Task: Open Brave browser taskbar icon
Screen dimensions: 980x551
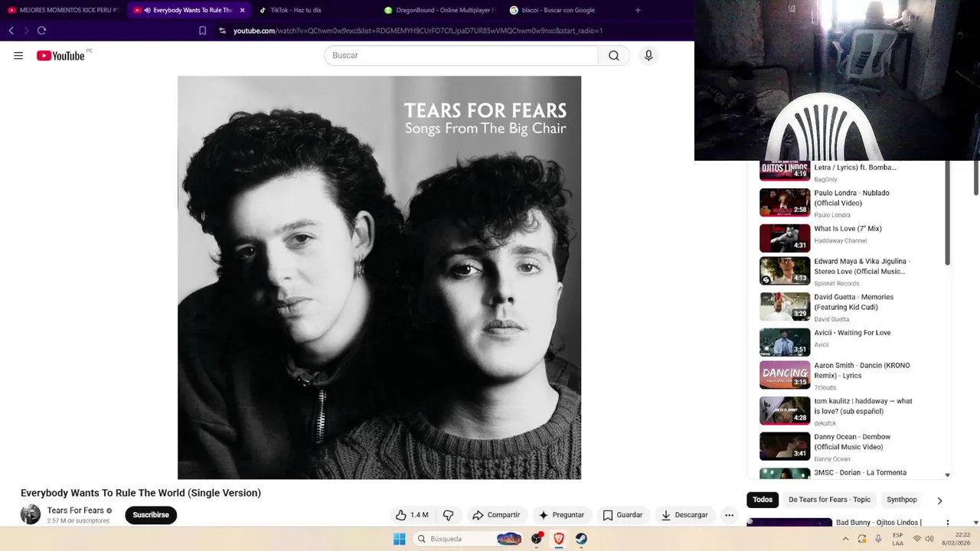Action: coord(559,539)
